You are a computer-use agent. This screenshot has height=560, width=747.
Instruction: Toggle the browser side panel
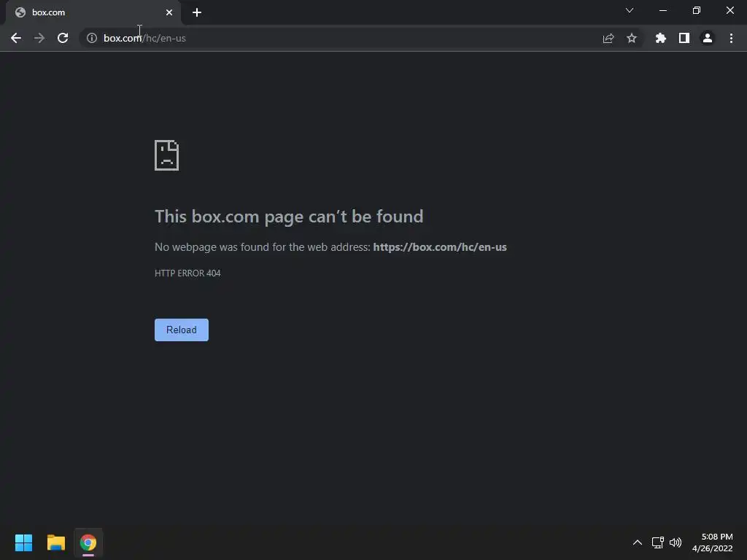[x=684, y=38]
